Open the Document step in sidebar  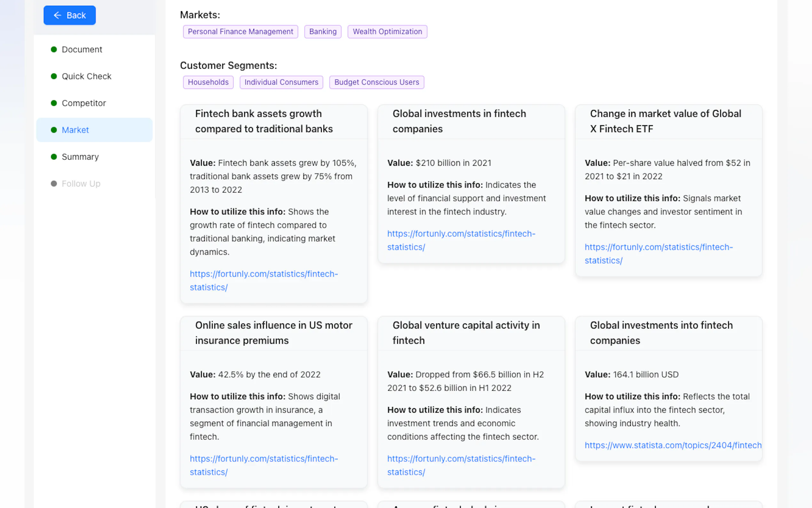click(x=82, y=49)
